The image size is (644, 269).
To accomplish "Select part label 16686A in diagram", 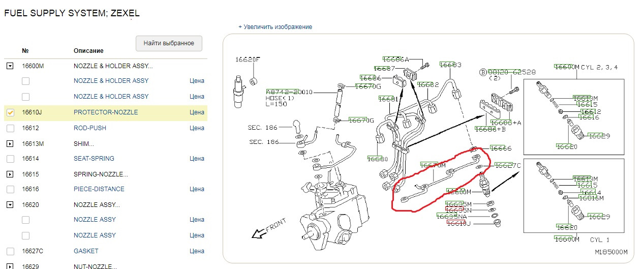I will (396, 59).
